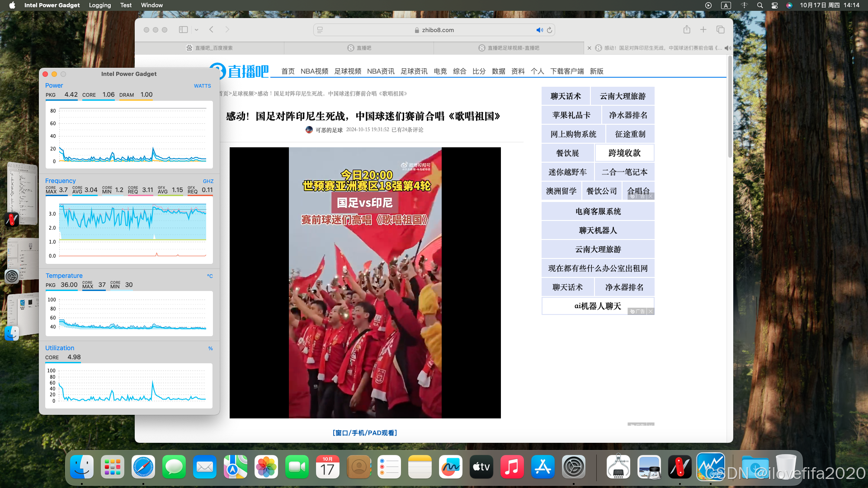Click the Safari back arrow
868x488 pixels.
coord(211,30)
